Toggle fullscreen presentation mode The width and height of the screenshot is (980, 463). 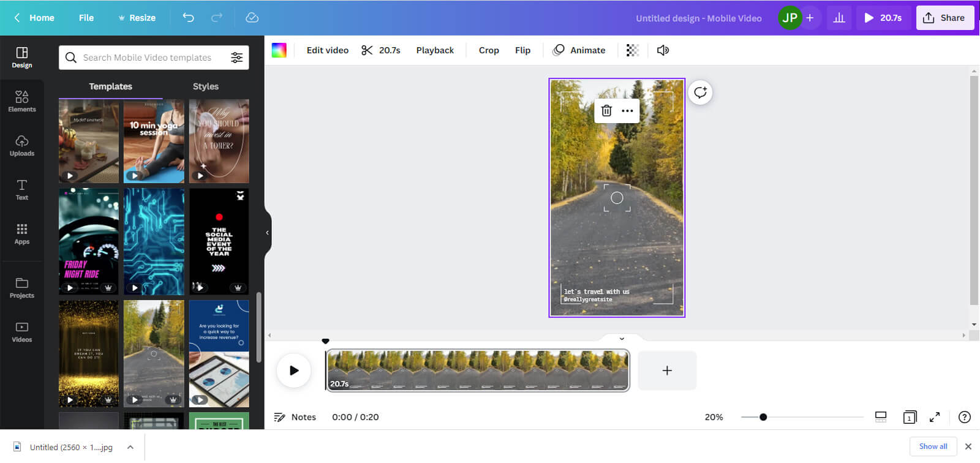pos(935,417)
